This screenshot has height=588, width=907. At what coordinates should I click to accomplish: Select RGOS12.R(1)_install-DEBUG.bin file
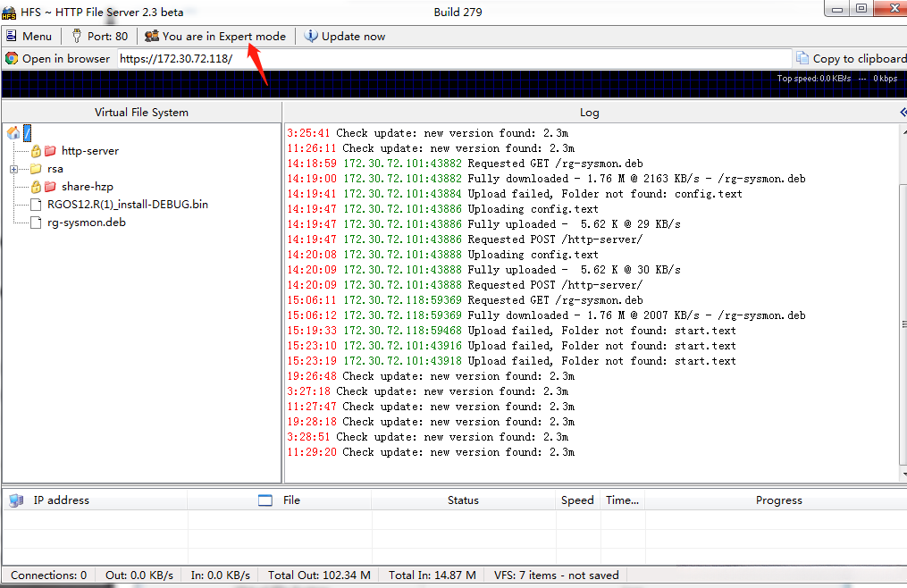[x=128, y=205]
